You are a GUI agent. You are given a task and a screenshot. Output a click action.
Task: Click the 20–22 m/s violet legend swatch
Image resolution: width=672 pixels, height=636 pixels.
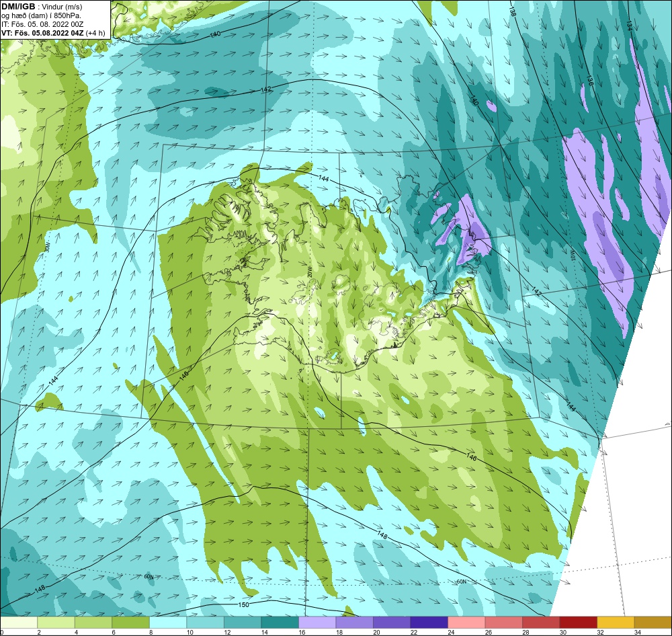point(392,623)
